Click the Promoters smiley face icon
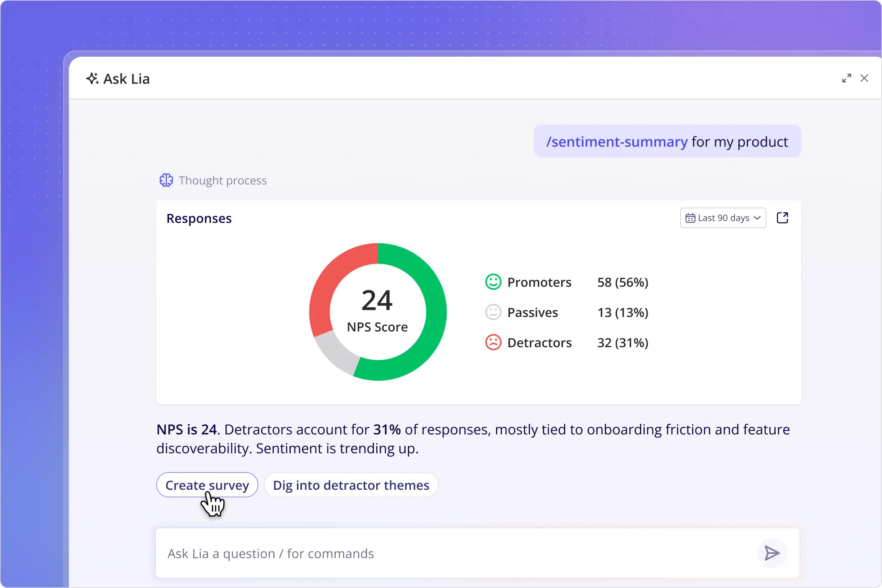This screenshot has height=588, width=882. click(x=493, y=282)
